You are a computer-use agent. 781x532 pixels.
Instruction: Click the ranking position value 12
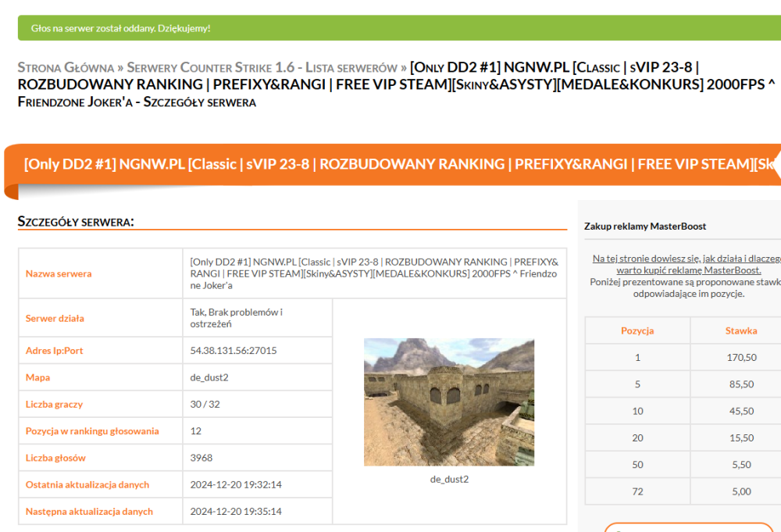click(196, 431)
